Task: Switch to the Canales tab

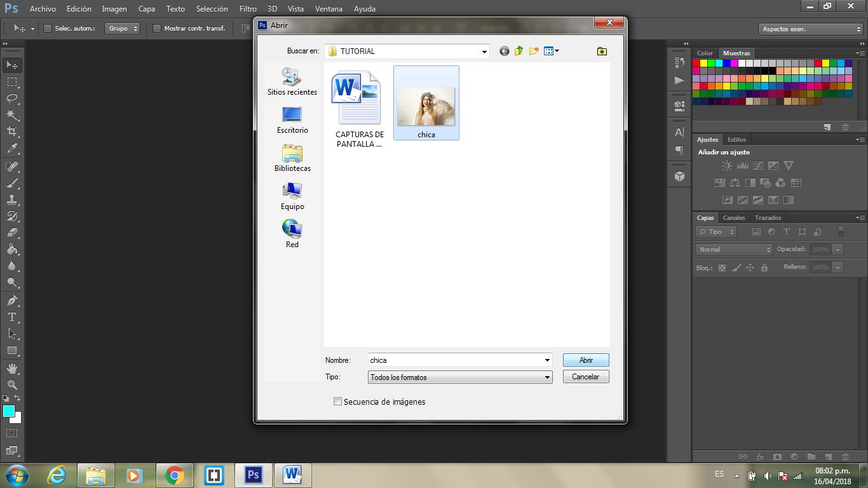Action: tap(734, 218)
